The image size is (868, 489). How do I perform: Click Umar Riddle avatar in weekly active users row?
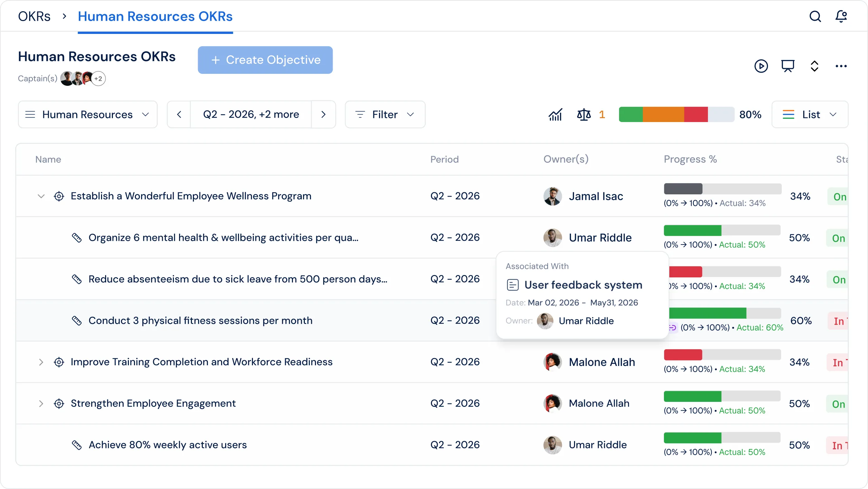coord(553,445)
